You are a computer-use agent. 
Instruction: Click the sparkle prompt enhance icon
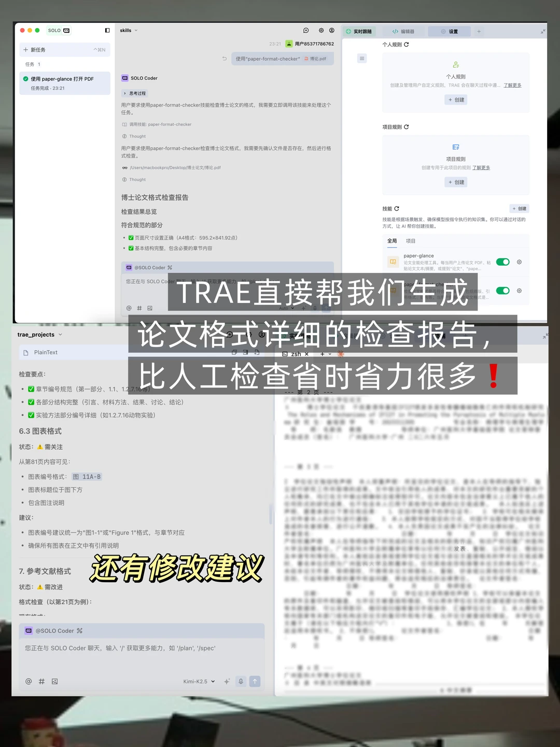(x=227, y=682)
